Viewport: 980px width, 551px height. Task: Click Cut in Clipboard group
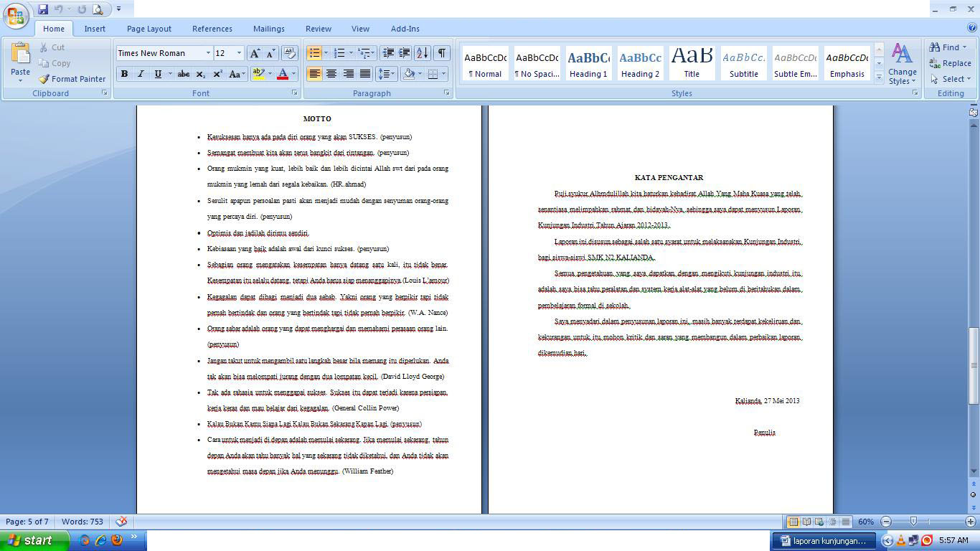tap(52, 47)
